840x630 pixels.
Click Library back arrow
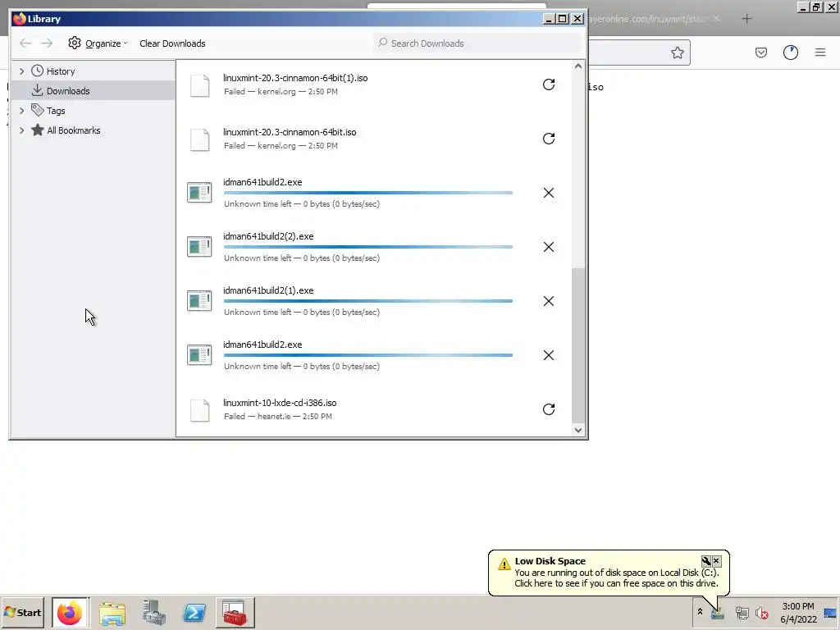(25, 43)
